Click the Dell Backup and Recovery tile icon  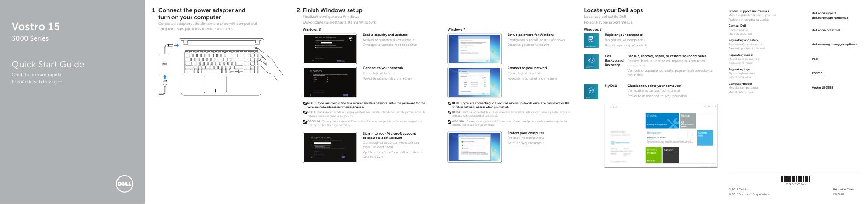point(591,62)
